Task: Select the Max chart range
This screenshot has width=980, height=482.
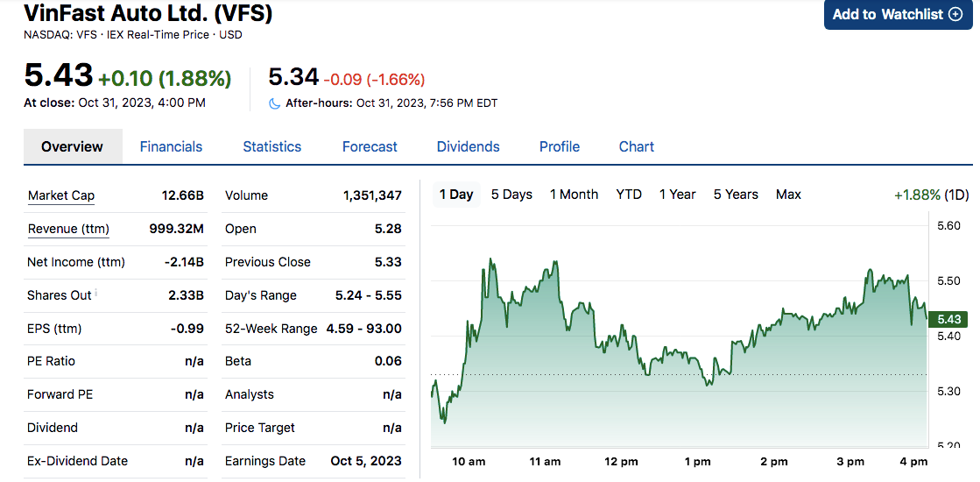Action: [x=788, y=195]
